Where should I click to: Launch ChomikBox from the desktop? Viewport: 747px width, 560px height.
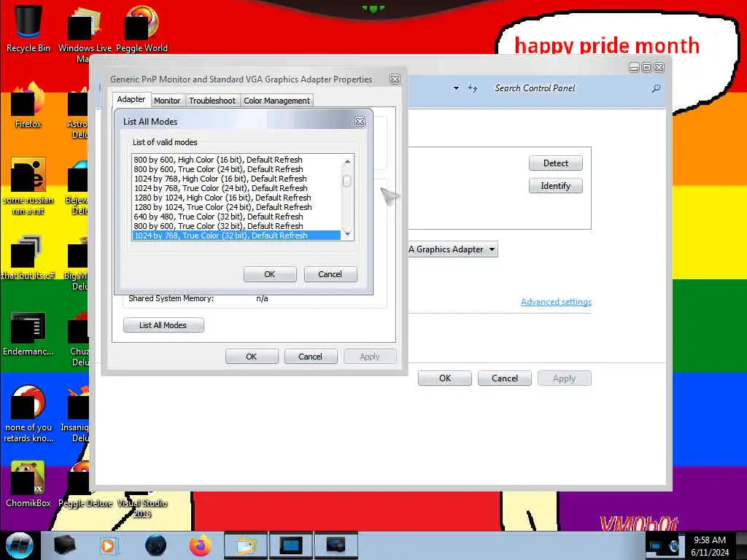28,484
